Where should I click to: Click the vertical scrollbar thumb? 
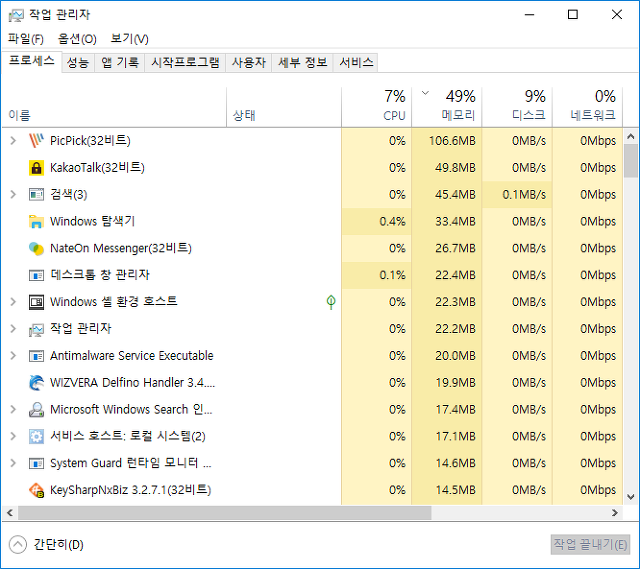pos(631,161)
